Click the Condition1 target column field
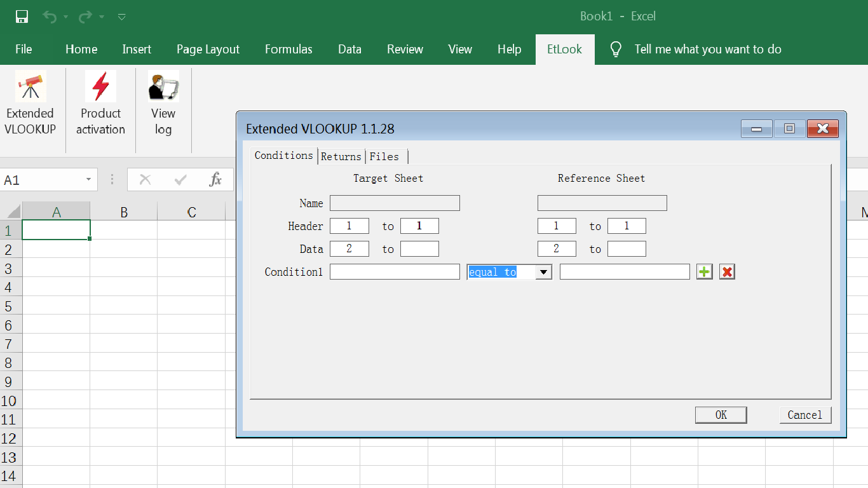This screenshot has width=868, height=488. point(395,272)
